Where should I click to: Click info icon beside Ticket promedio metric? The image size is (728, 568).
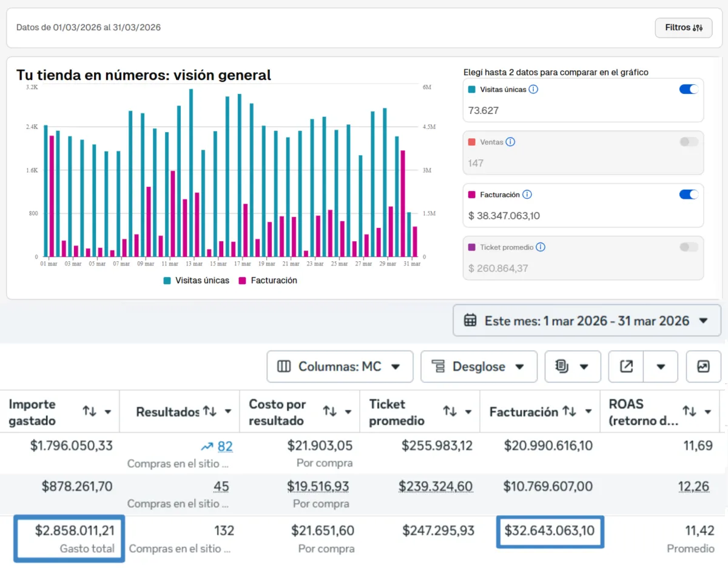(x=541, y=247)
